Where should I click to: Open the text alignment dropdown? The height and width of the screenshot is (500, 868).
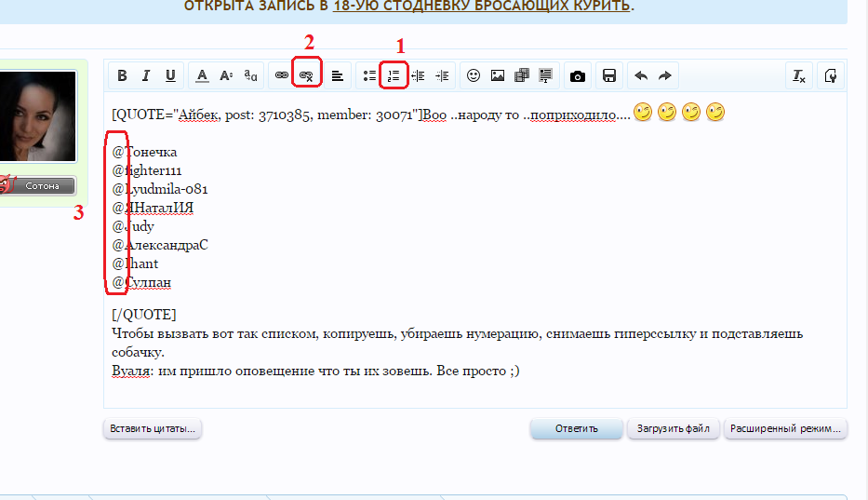click(x=338, y=76)
